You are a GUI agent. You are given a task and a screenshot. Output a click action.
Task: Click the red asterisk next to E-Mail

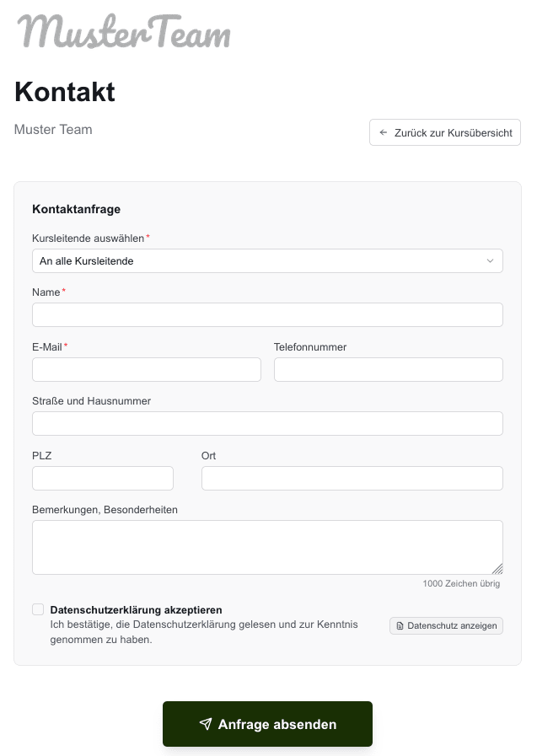point(66,346)
